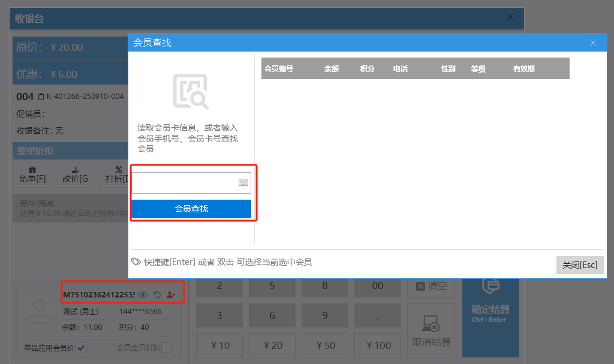This screenshot has width=614, height=364.
Task: Click the on-screen keyboard icon in search field
Action: click(243, 183)
